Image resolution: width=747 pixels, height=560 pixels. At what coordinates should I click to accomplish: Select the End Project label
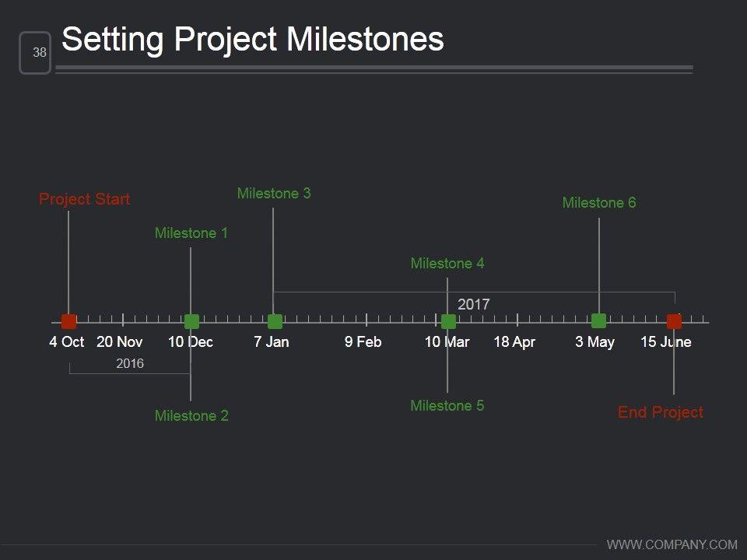click(660, 413)
